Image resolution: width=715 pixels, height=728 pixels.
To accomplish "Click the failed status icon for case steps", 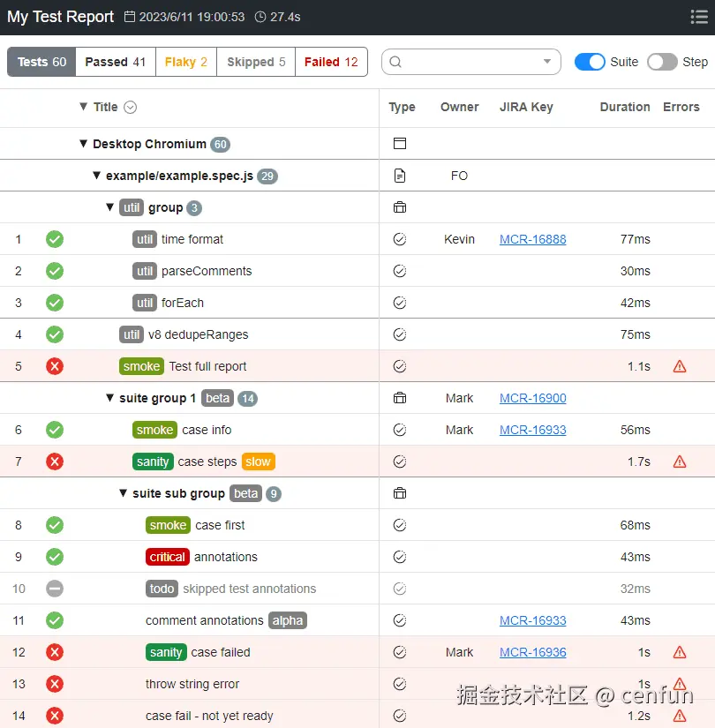I will click(55, 462).
